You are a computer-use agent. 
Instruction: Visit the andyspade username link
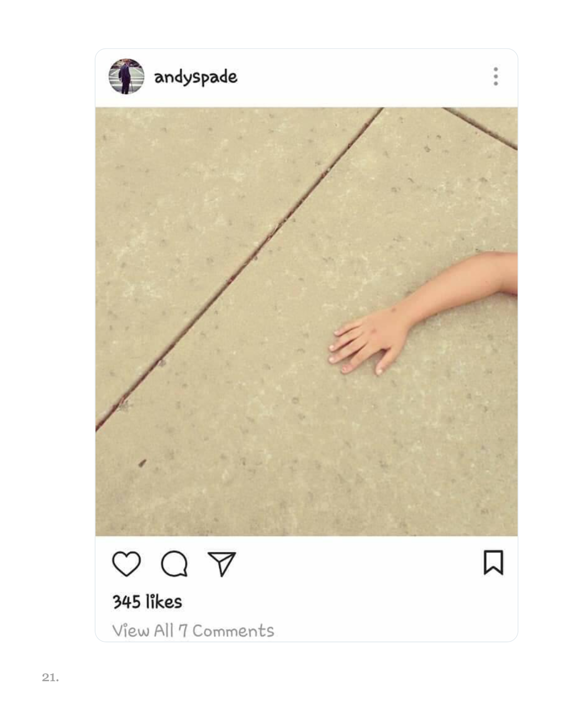[x=196, y=77]
